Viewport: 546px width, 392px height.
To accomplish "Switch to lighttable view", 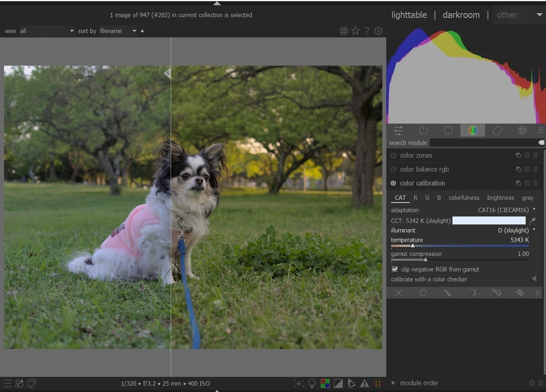I will (x=409, y=15).
